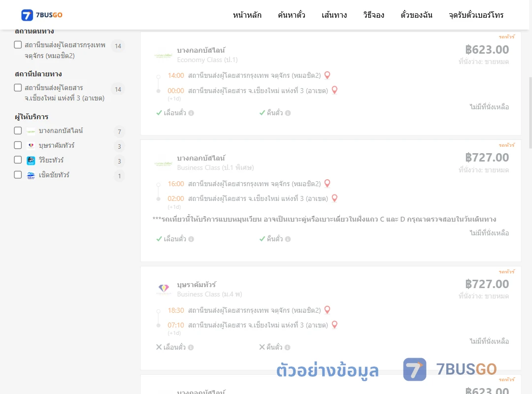Click count badge 7 beside บางกอกบัสไลน์
532x394 pixels.
[x=119, y=131]
